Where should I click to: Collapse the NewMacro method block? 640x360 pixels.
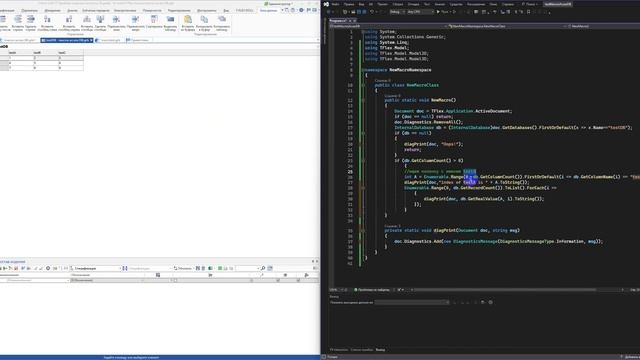click(363, 100)
